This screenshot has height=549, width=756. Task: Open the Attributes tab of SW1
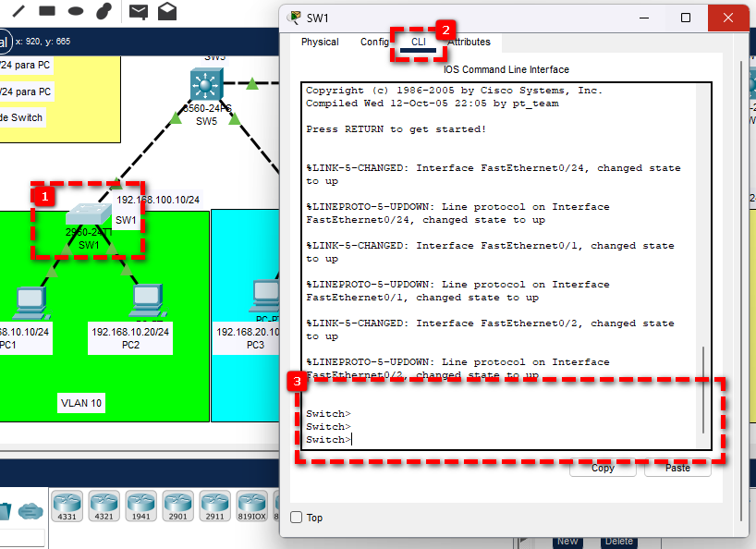coord(469,42)
